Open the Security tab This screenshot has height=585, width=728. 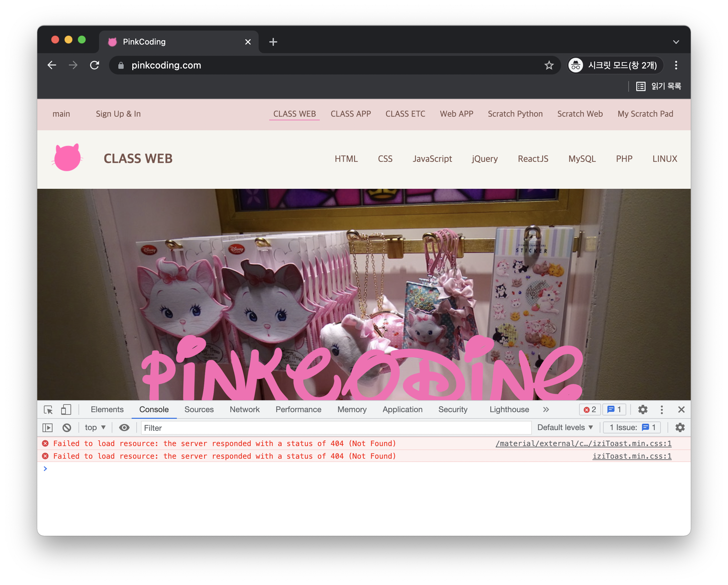click(452, 409)
